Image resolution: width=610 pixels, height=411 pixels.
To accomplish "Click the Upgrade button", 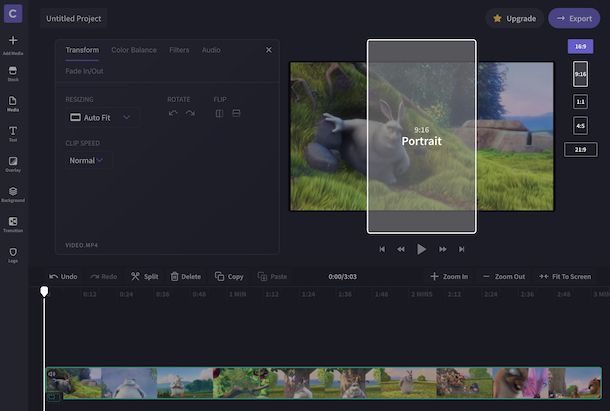I will (x=514, y=18).
